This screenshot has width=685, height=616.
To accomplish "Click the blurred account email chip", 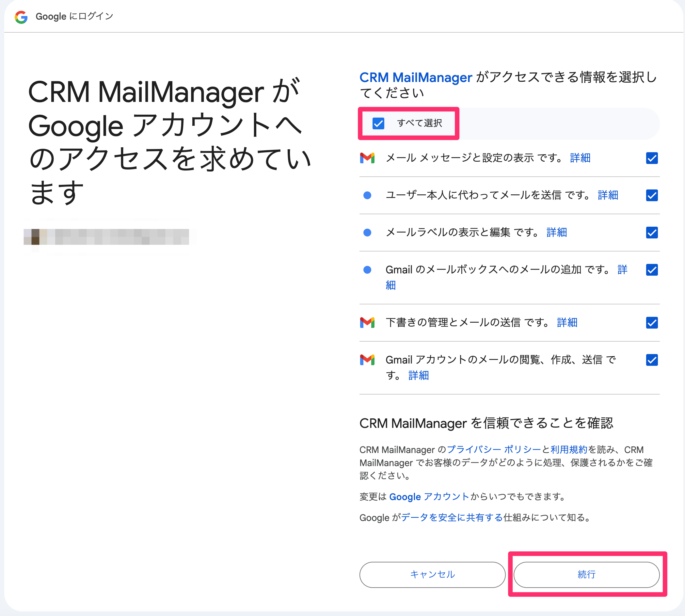I will 106,236.
